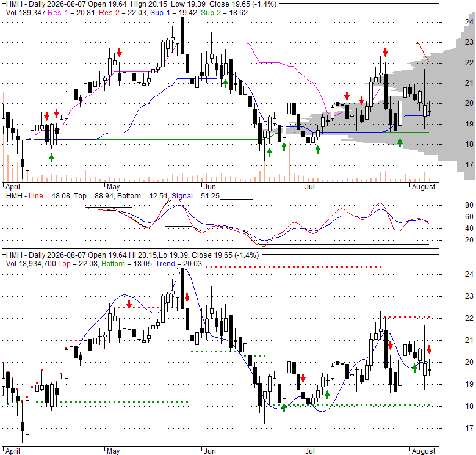476x455 pixels.
Task: Click the 40 level on oscillator axis
Action: coord(469,228)
